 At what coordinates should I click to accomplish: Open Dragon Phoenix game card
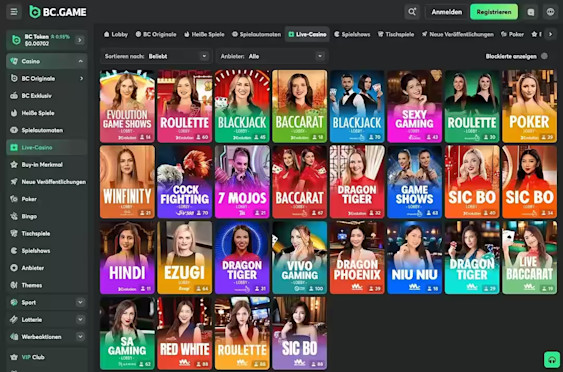357,257
